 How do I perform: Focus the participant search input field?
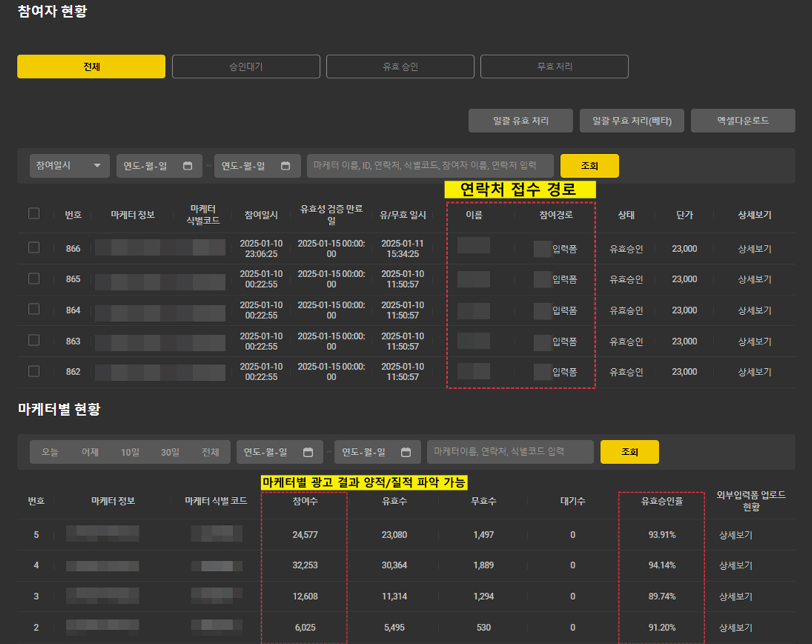click(x=430, y=166)
